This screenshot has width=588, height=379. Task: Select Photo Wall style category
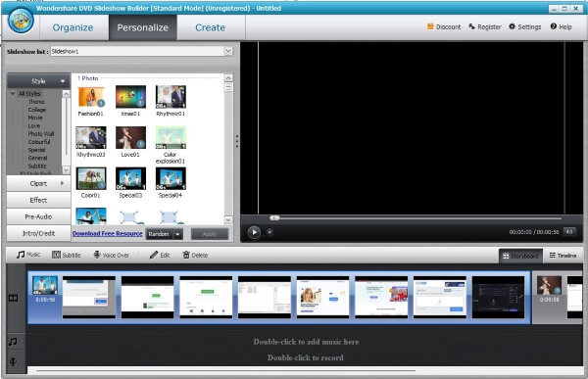point(41,134)
